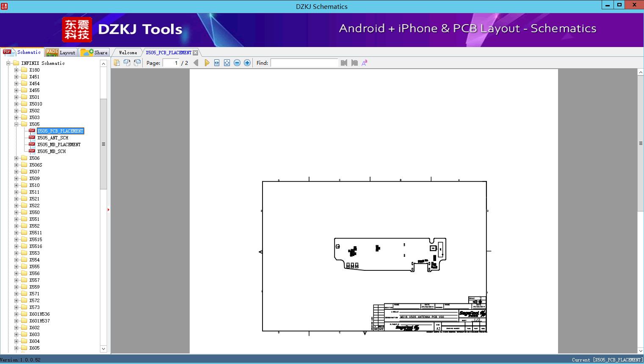644x364 pixels.
Task: Select the X604 folder
Action: (34, 341)
